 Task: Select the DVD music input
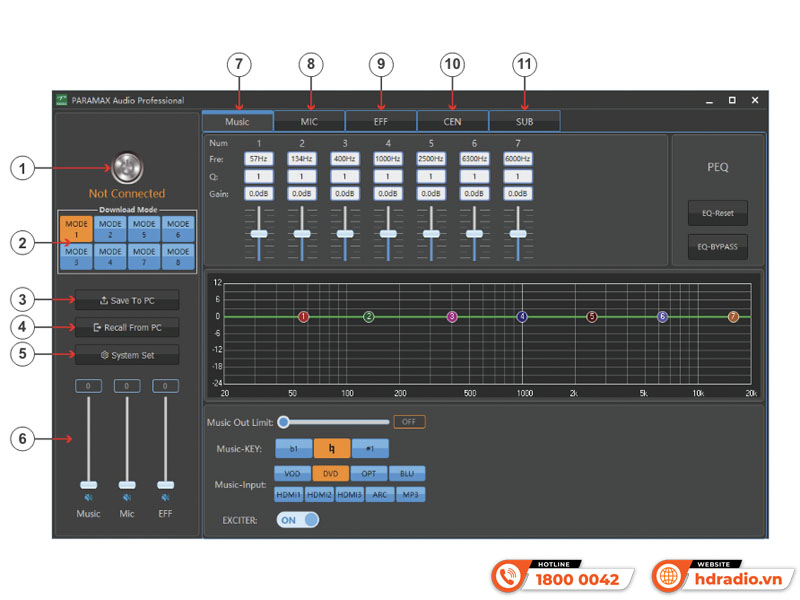pyautogui.click(x=331, y=472)
